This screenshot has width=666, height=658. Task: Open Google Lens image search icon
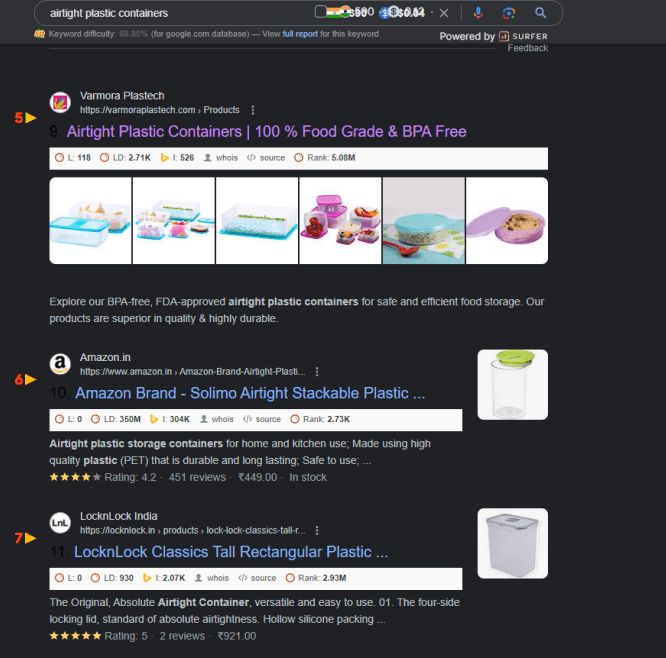(508, 13)
